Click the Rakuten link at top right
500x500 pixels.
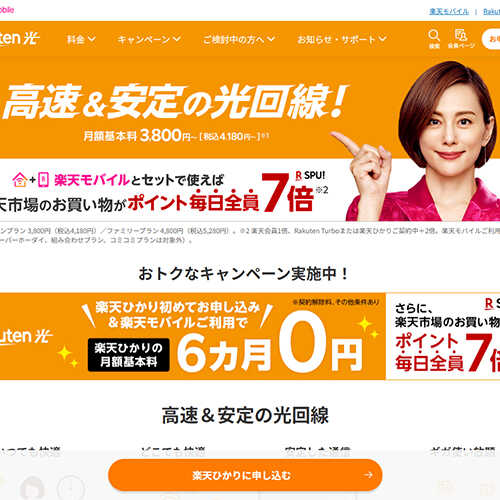(492, 12)
